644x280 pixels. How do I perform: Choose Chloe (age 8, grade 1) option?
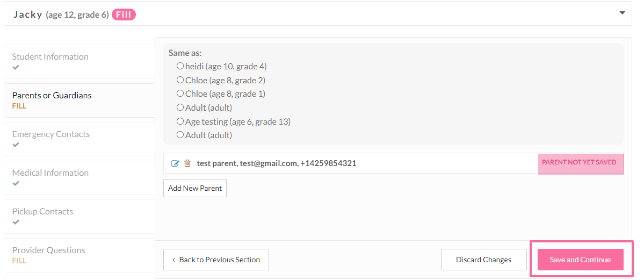pos(180,94)
